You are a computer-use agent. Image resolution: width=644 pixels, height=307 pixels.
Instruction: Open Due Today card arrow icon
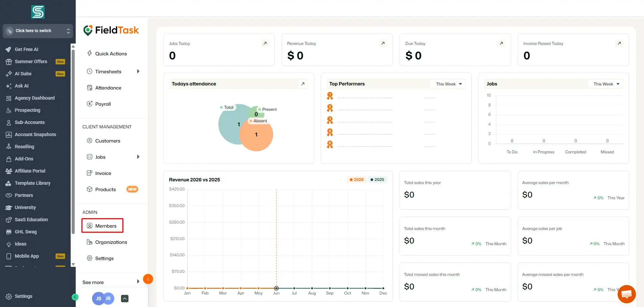(501, 43)
